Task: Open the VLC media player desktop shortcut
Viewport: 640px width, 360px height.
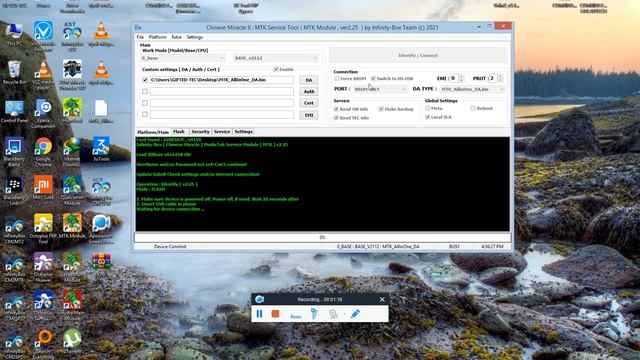Action: 43,75
